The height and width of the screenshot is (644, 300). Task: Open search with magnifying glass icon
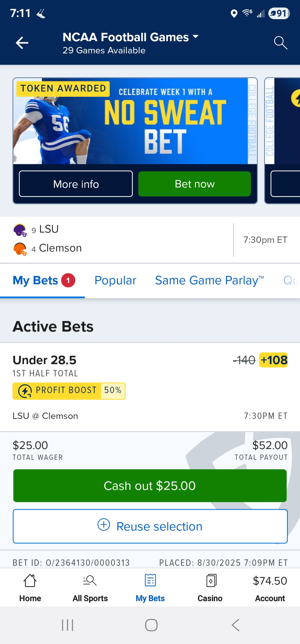pos(280,43)
